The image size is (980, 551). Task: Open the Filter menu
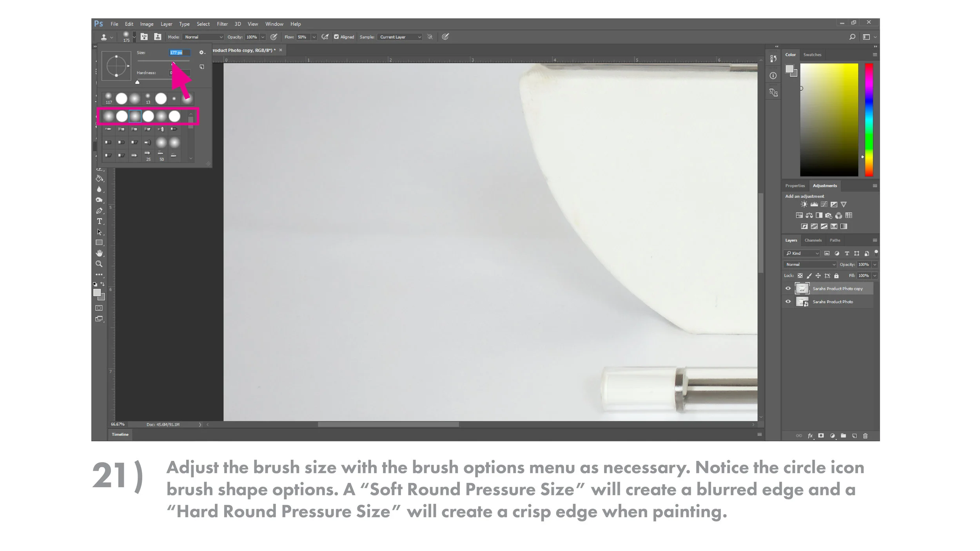pos(222,24)
